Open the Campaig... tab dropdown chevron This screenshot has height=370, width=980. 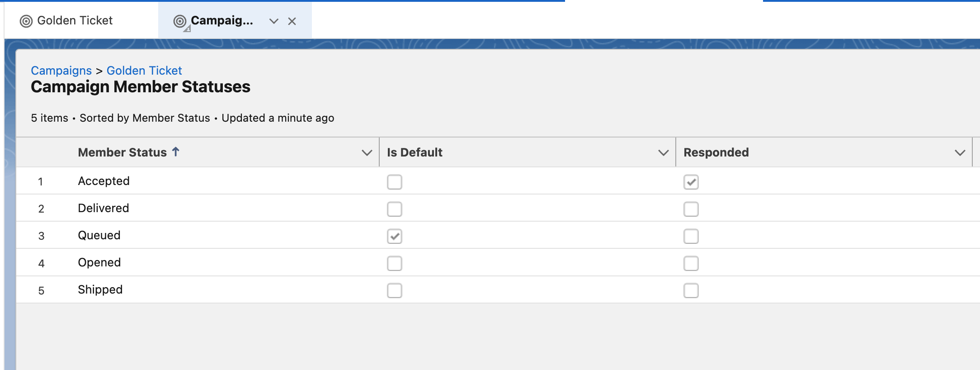coord(273,21)
